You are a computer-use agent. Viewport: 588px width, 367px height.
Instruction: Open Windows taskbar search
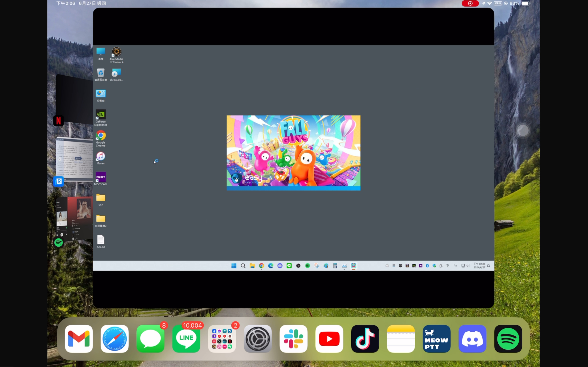pos(243,266)
